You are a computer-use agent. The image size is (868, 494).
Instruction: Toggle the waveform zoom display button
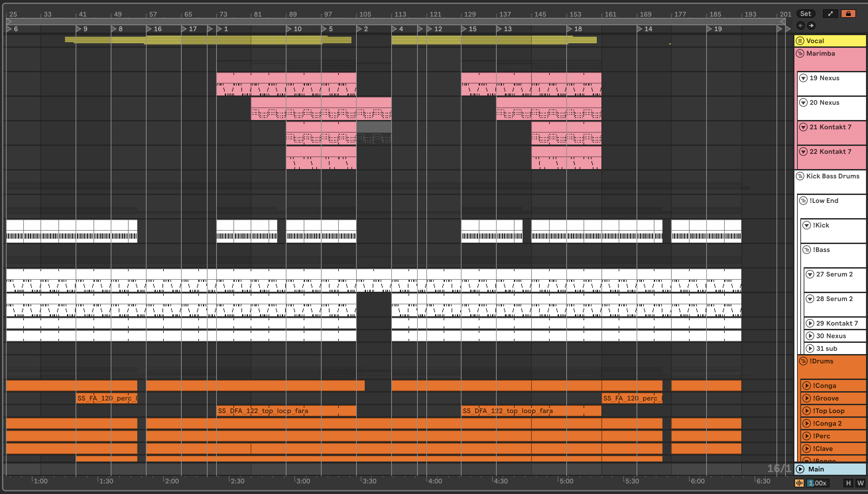coord(799,483)
